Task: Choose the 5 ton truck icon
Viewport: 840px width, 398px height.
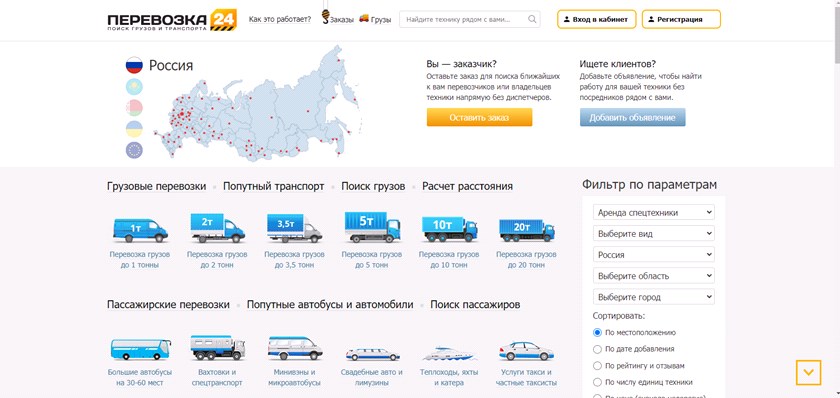Action: click(x=372, y=227)
